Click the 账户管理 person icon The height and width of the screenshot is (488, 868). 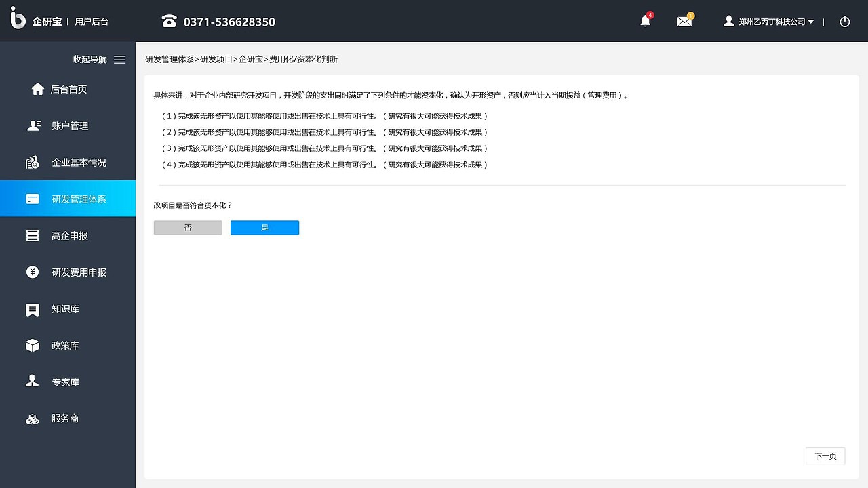pos(34,125)
